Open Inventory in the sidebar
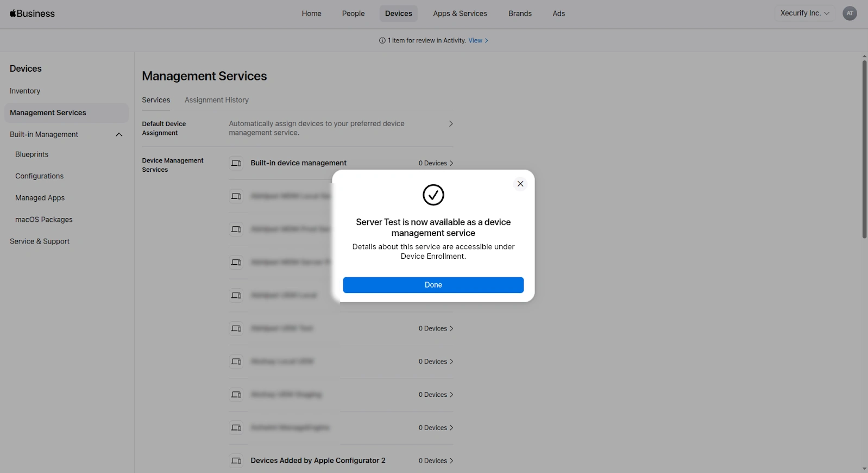Image resolution: width=868 pixels, height=473 pixels. (x=25, y=91)
